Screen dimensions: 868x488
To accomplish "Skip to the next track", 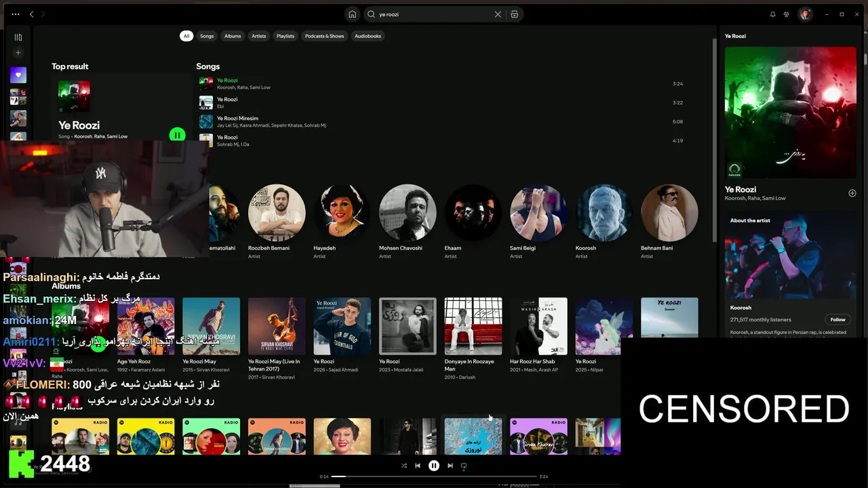I will pyautogui.click(x=450, y=466).
